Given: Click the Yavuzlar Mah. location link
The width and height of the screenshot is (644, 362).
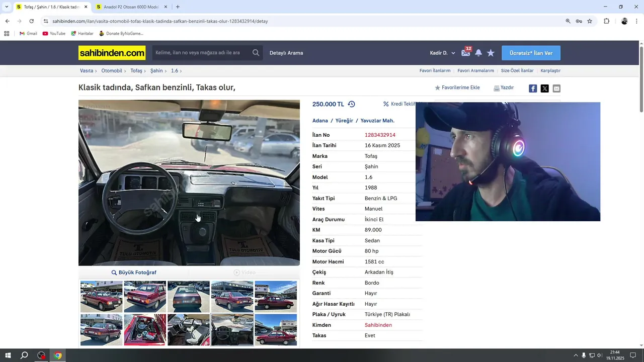Looking at the screenshot, I should [x=377, y=121].
